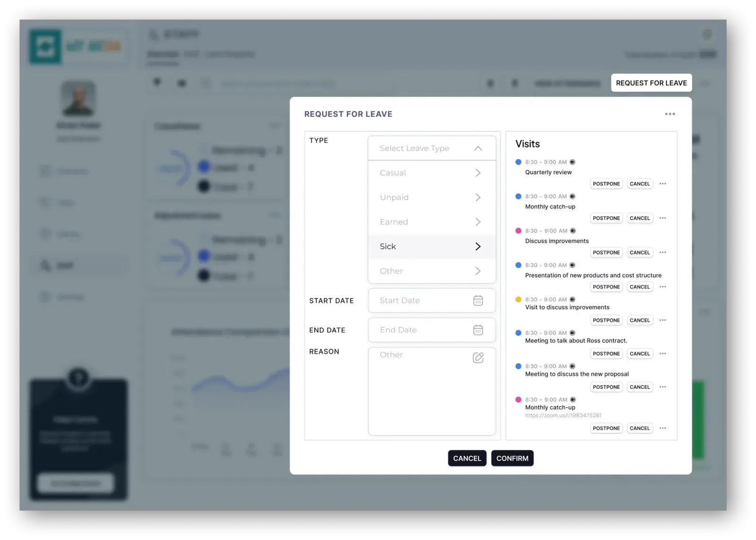Expand the Casual row chevron arrow
This screenshot has height=540, width=756.
(x=478, y=173)
